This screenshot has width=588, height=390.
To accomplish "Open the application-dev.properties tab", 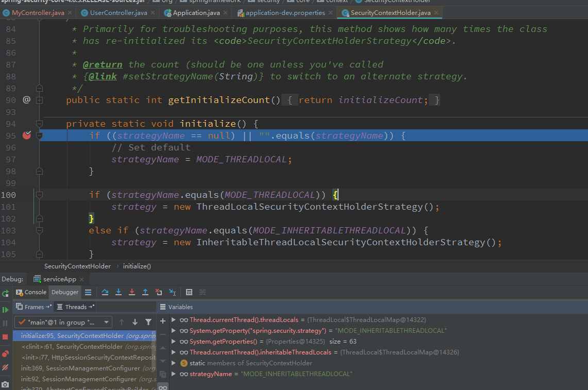I will coord(285,13).
